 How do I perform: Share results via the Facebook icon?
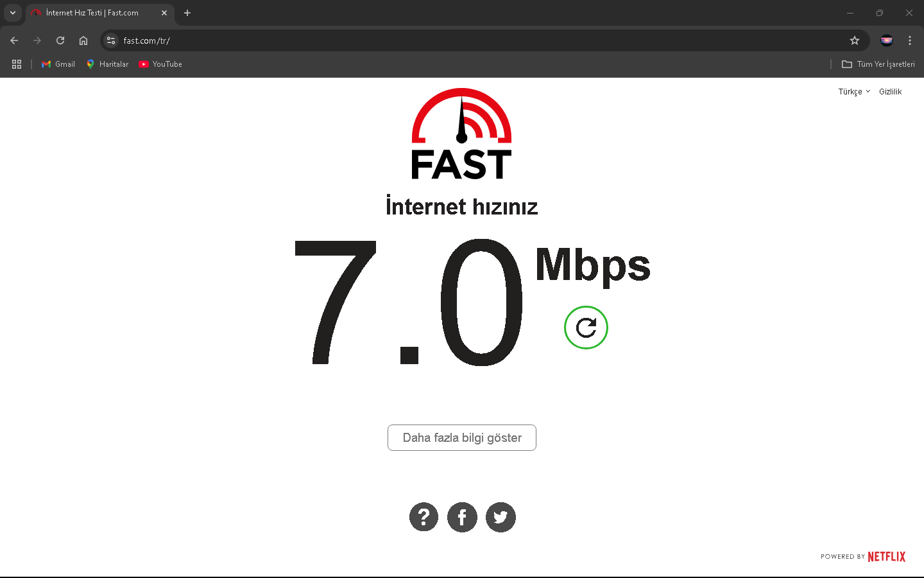[x=462, y=517]
